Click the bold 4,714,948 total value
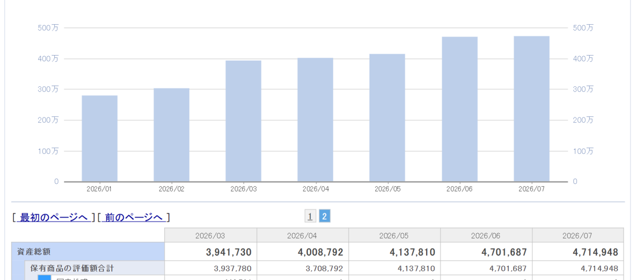The image size is (644, 280). pos(595,252)
